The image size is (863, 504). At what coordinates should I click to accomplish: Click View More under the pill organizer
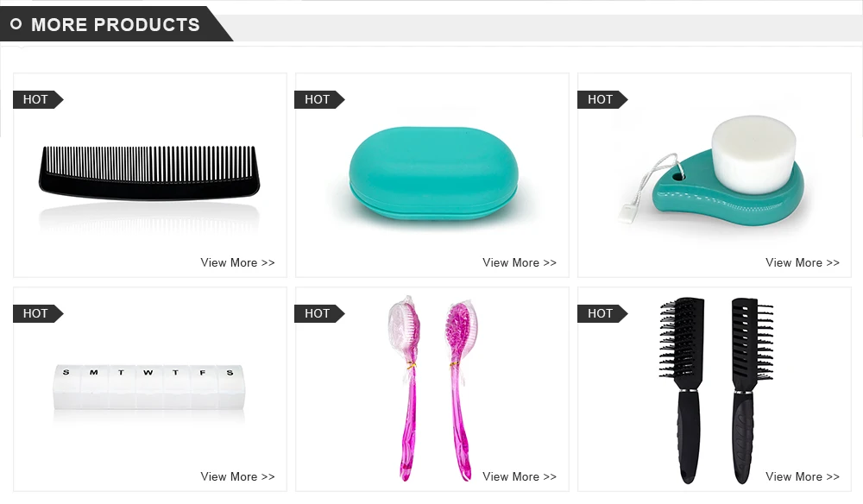(x=238, y=476)
